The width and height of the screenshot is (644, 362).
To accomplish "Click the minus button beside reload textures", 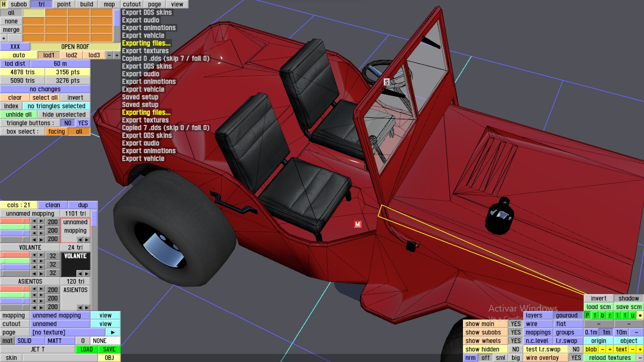I will pos(639,358).
